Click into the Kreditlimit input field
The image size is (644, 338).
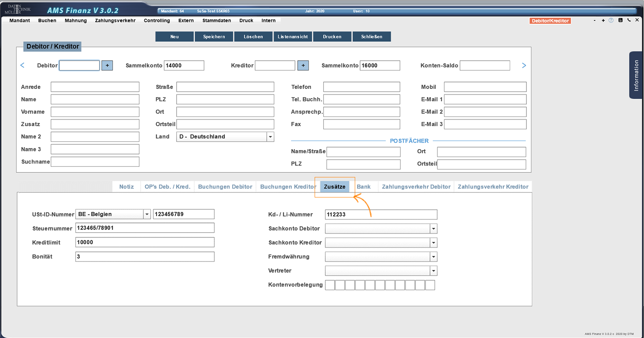pos(145,243)
